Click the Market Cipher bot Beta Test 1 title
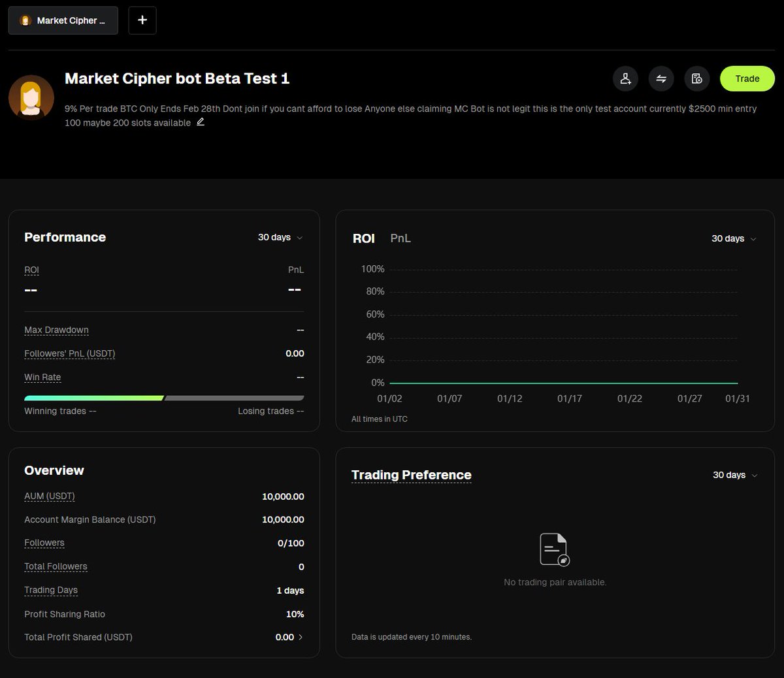784x678 pixels. [x=177, y=78]
